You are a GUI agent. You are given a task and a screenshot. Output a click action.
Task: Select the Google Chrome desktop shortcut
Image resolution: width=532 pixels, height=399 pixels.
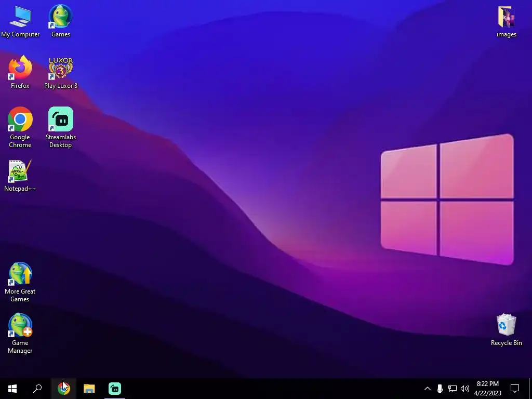click(20, 127)
